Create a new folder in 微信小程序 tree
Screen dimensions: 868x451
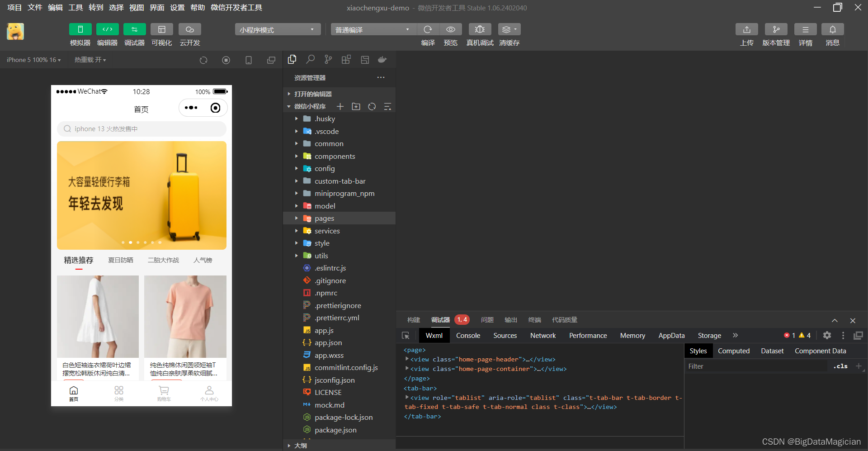[356, 106]
